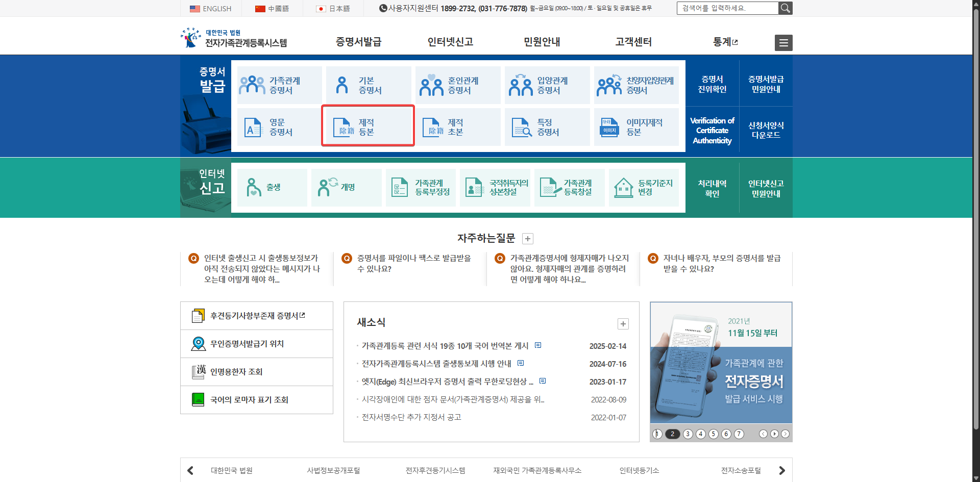Screen dimensions: 980x482
Task: Click the search magnifier icon
Action: tap(786, 8)
